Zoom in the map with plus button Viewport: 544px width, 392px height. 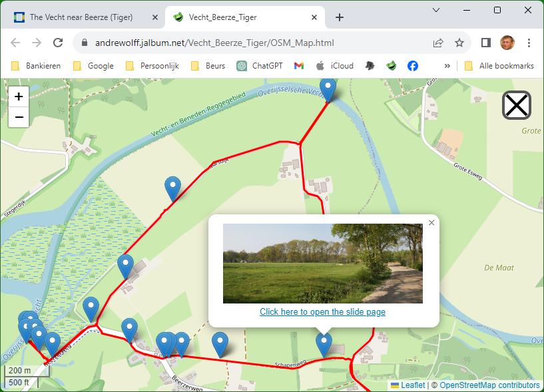19,97
